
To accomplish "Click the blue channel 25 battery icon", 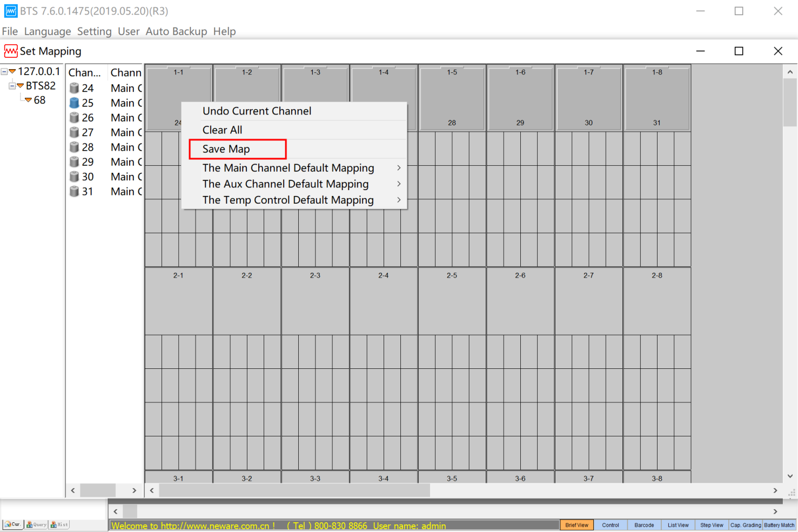I will [x=75, y=103].
